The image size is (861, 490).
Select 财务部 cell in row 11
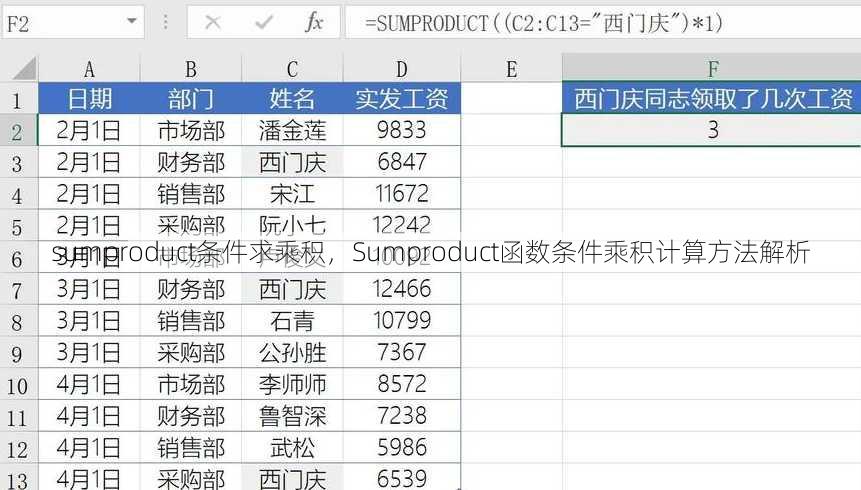[191, 416]
